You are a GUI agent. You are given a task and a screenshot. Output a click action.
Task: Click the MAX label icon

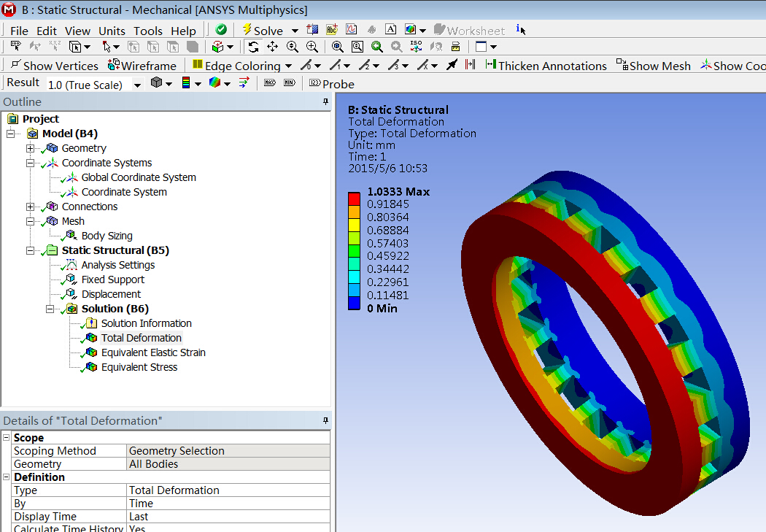(270, 83)
